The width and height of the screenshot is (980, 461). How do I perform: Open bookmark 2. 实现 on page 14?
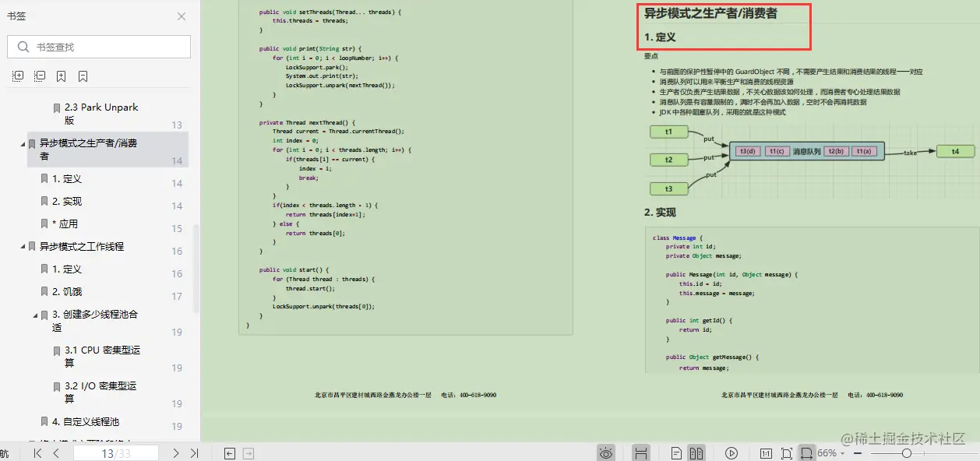coord(67,201)
